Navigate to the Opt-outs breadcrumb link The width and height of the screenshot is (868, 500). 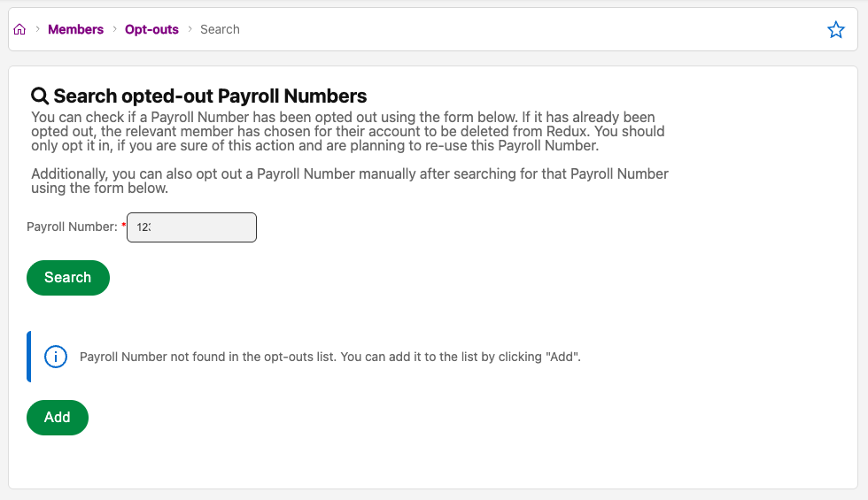[151, 30]
